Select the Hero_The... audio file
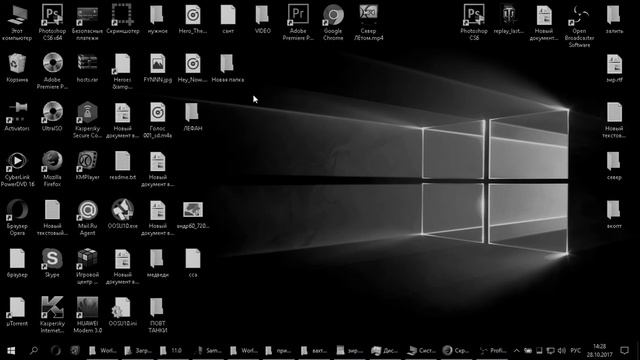640x360 pixels. [x=193, y=19]
